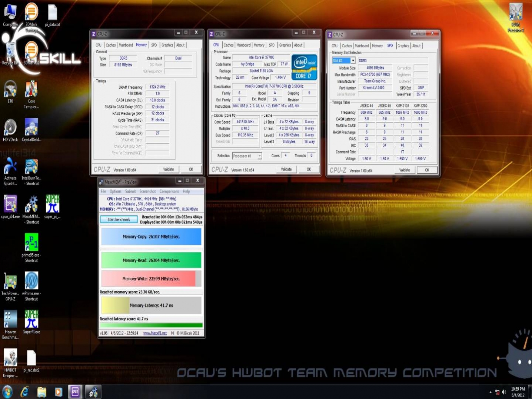Click the DRAM Frequency value field
Image resolution: width=532 pixels, height=399 pixels.
coord(158,87)
